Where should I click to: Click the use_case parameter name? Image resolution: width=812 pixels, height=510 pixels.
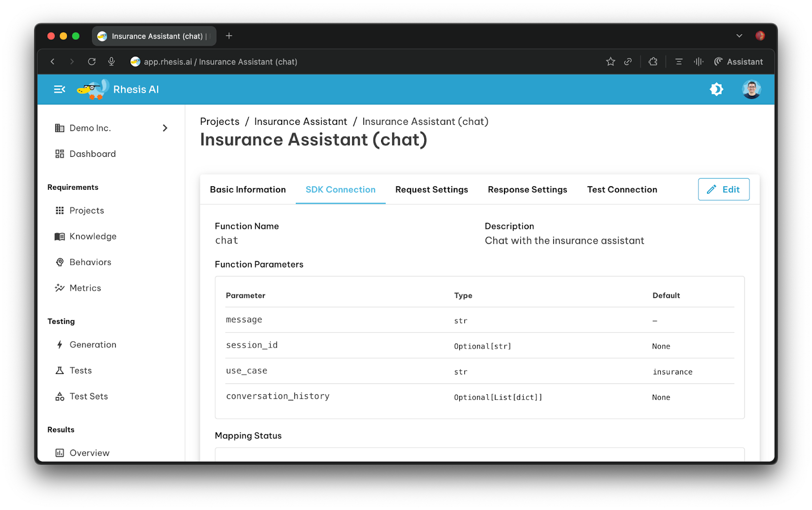tap(247, 371)
